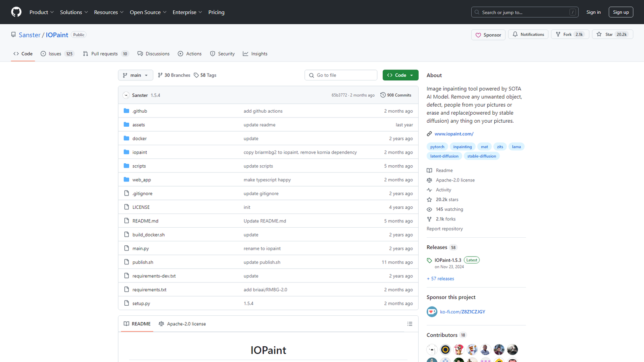
Task: Open the iopaint folder
Action: pos(140,152)
